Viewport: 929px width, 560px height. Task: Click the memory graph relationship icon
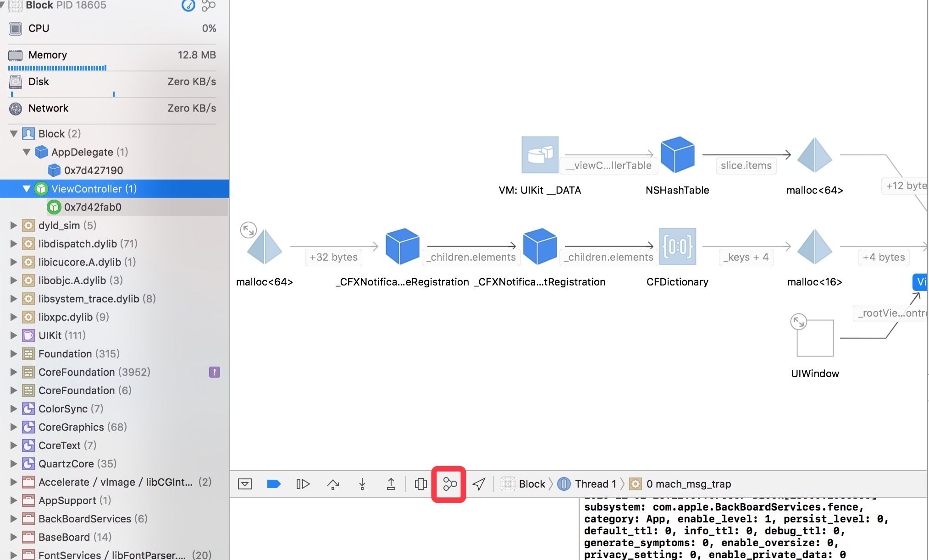(x=450, y=483)
